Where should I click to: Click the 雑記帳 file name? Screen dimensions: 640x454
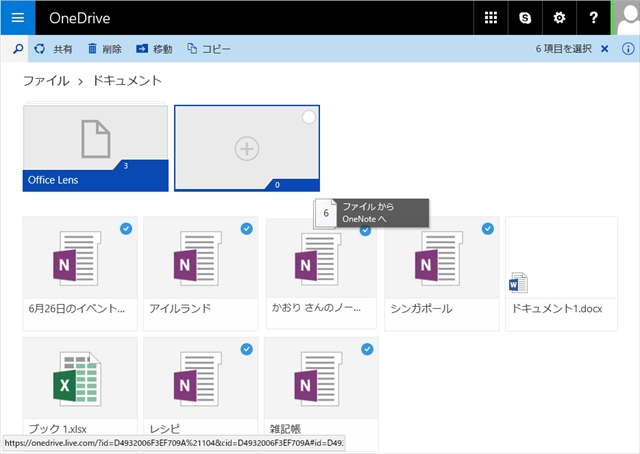tap(285, 429)
